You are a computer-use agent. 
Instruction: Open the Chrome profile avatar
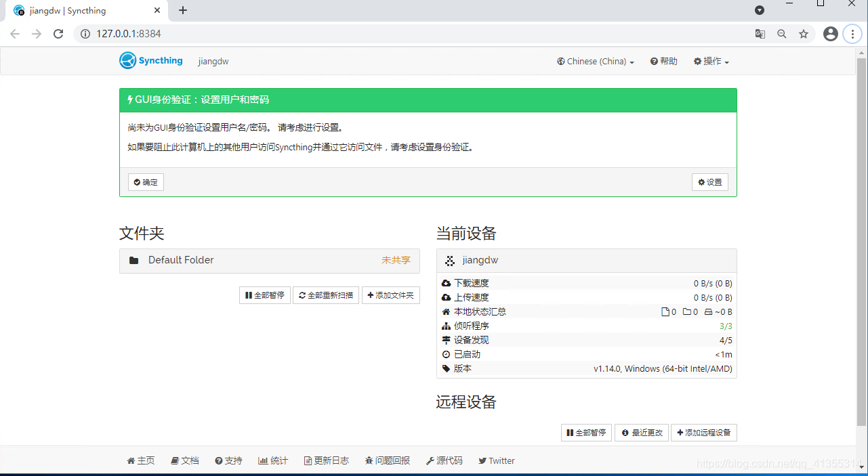[831, 34]
